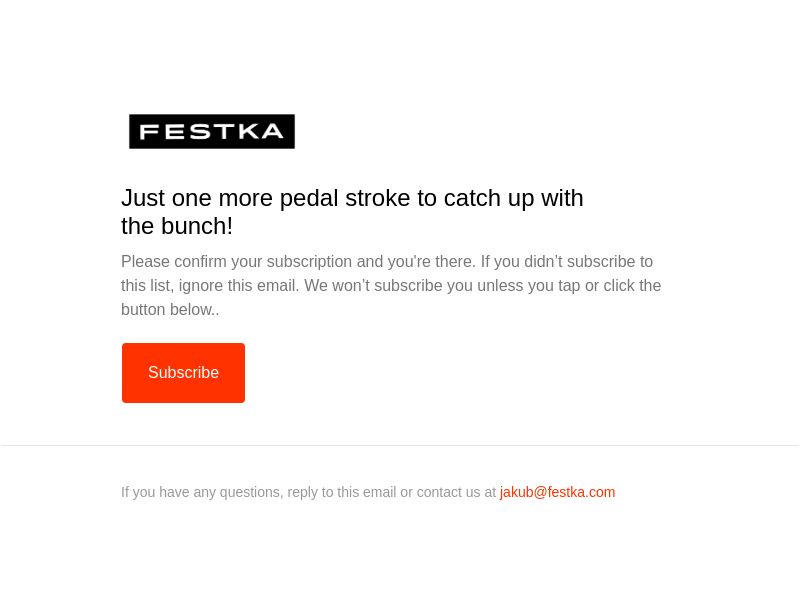Image resolution: width=800 pixels, height=600 pixels.
Task: Click "the bunch!" heading line
Action: (x=177, y=226)
